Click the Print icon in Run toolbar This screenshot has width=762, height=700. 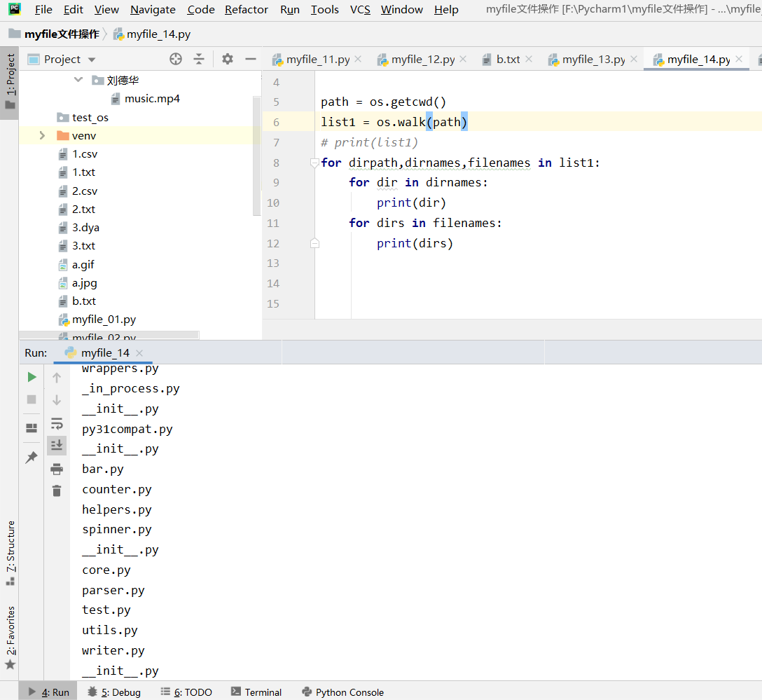57,469
